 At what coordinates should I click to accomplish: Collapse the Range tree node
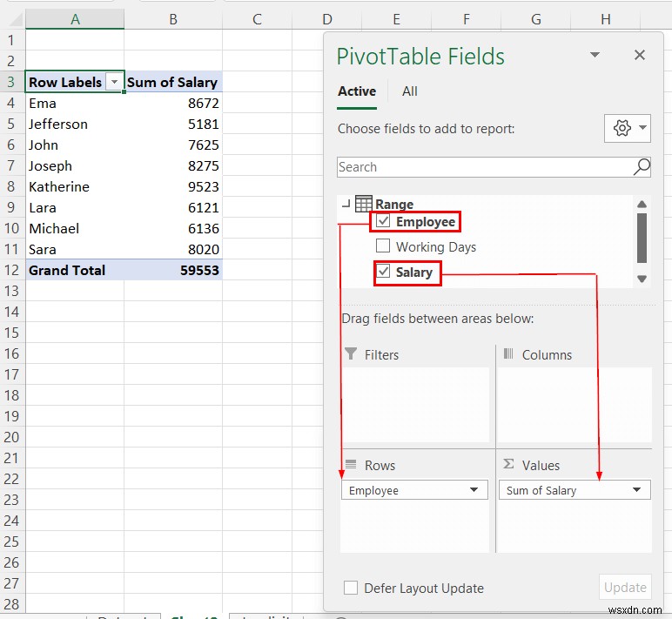coord(346,204)
